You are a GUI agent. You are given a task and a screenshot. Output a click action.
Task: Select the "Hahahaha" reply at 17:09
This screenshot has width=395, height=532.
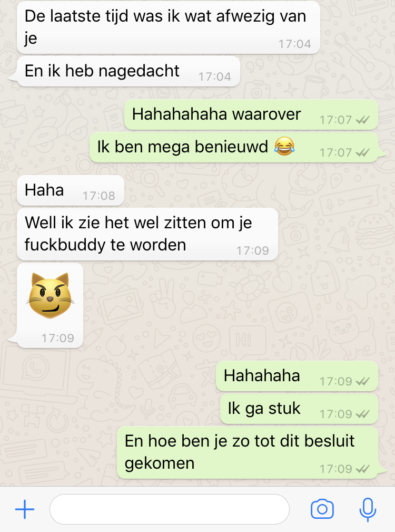(x=297, y=376)
